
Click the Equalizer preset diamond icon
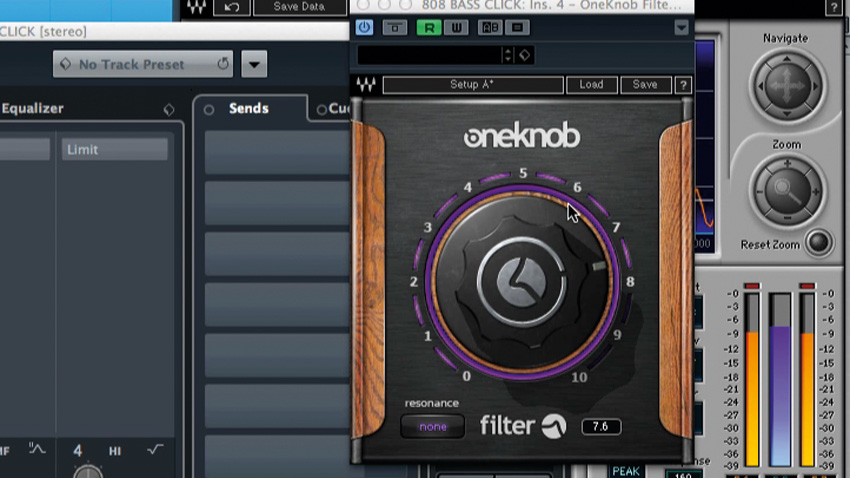169,110
